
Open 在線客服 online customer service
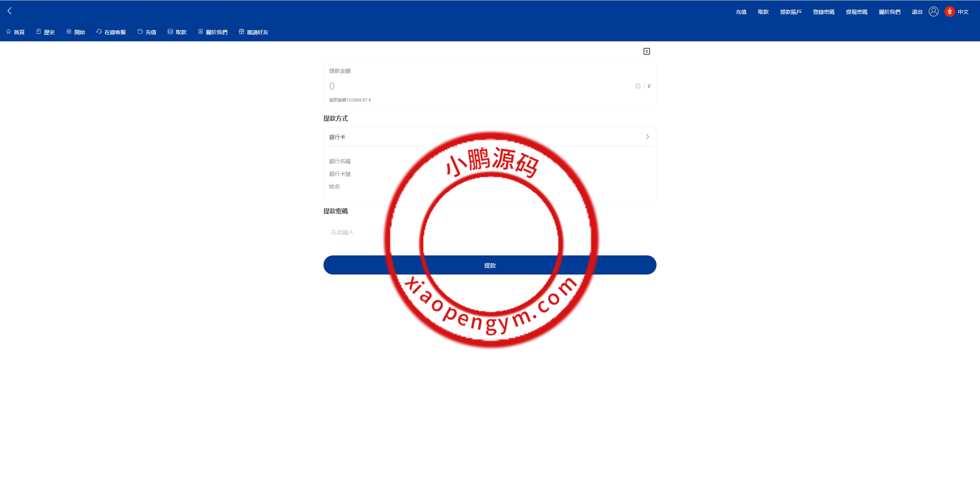111,32
